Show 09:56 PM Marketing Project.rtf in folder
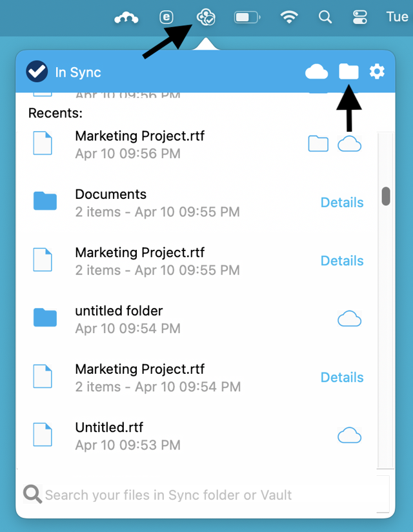 click(318, 144)
